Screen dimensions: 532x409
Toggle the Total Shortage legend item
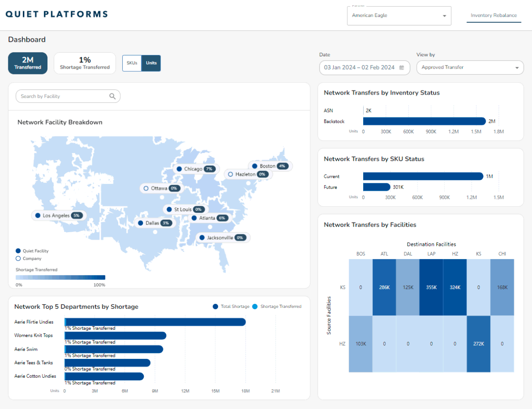230,307
